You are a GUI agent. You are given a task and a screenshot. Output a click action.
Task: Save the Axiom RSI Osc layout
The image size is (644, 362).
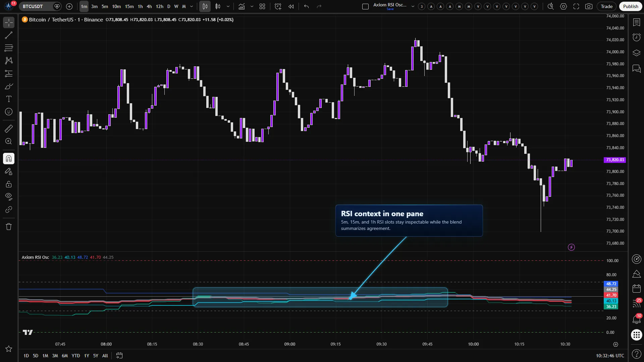[390, 9]
